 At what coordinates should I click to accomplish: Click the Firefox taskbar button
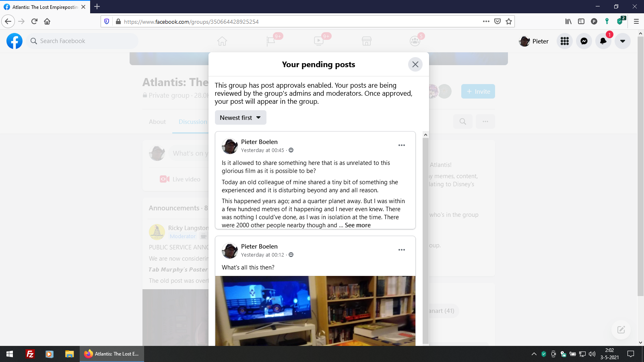(112, 354)
